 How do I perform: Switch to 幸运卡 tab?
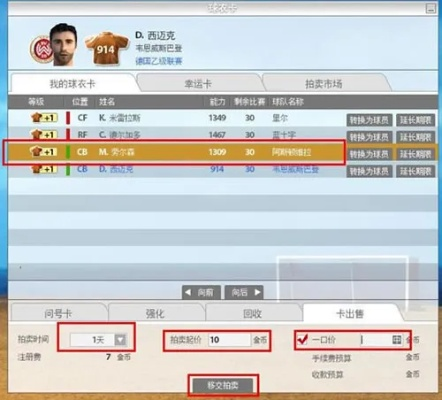tap(198, 84)
